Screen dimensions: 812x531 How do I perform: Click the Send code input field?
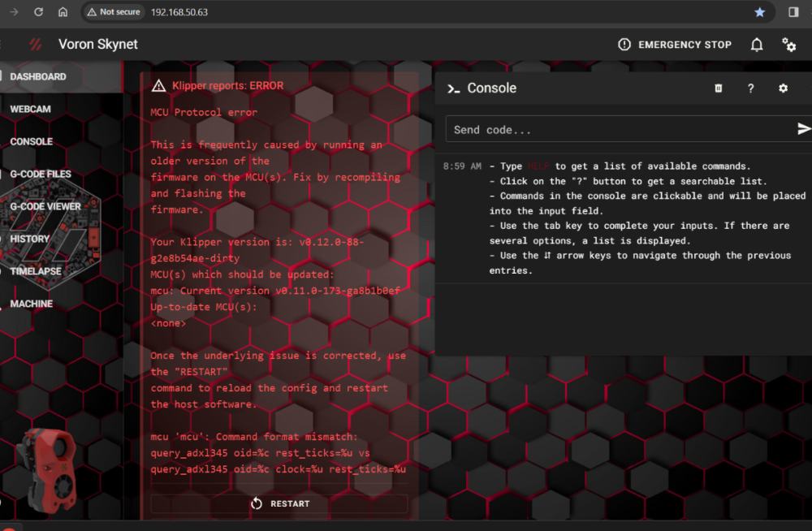click(620, 129)
